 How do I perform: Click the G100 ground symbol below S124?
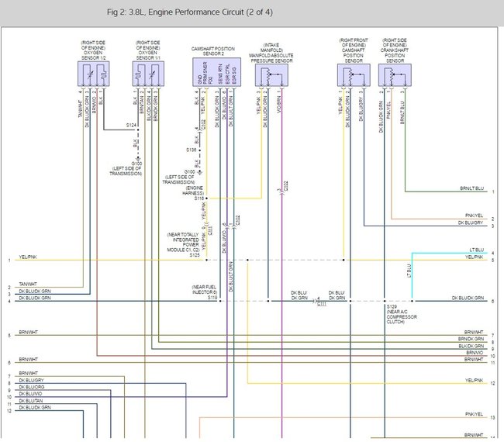[138, 159]
